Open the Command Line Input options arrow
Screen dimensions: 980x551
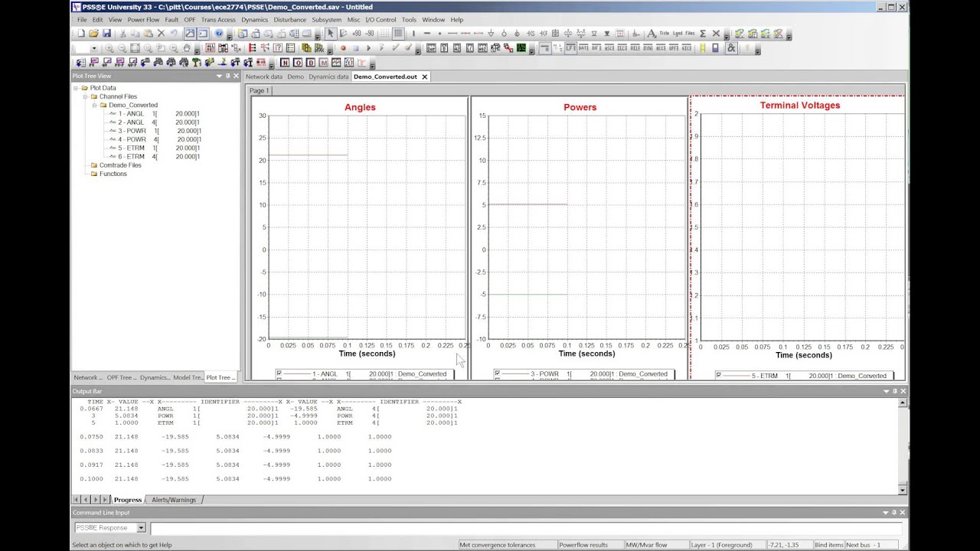click(x=886, y=512)
